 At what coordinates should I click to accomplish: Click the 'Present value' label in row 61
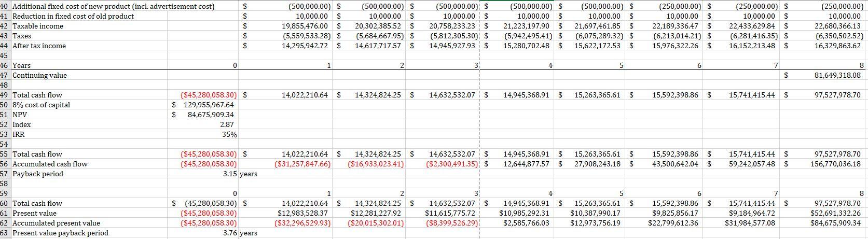34,213
